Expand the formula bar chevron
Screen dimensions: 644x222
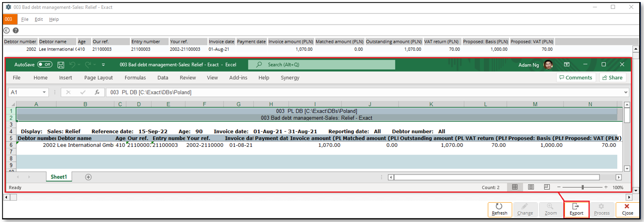pos(626,92)
